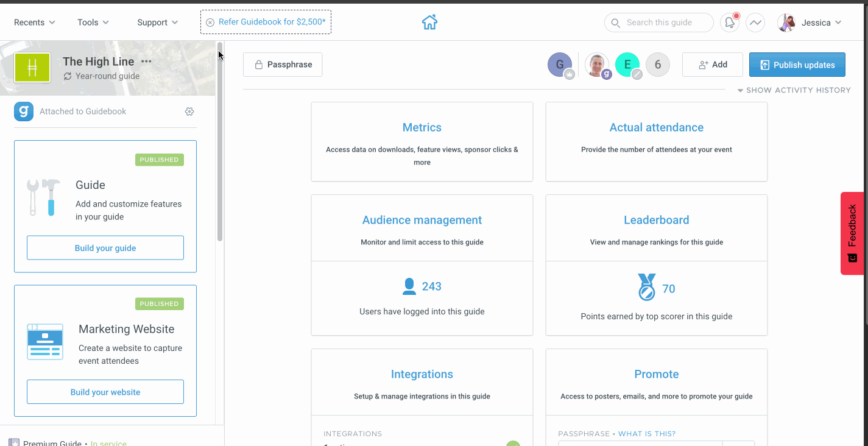The width and height of the screenshot is (868, 446).
Task: Click the logged-in users person icon
Action: point(409,286)
